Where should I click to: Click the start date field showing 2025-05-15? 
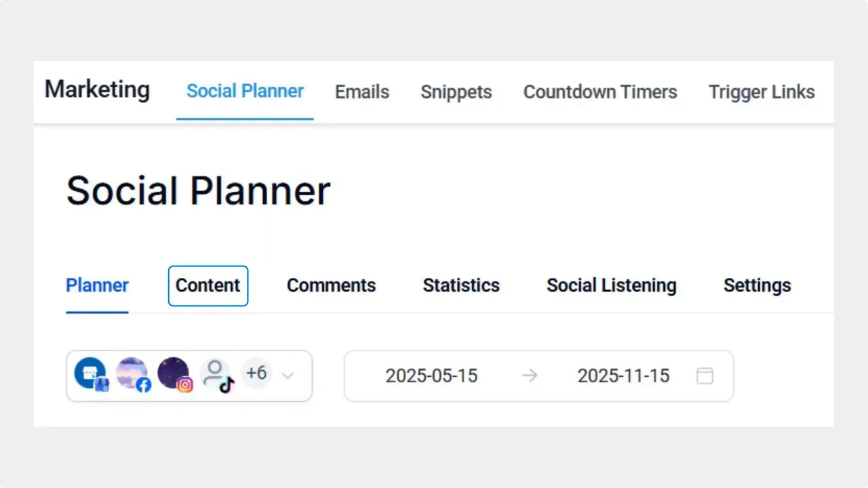point(431,375)
